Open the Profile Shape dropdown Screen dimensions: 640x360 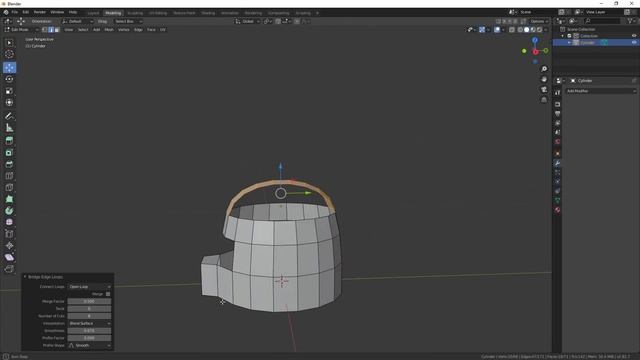click(89, 345)
